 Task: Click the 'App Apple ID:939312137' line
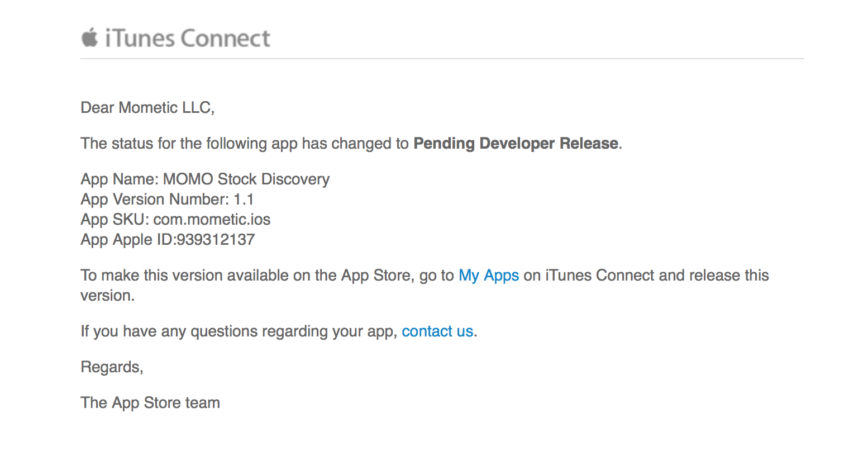pos(168,240)
